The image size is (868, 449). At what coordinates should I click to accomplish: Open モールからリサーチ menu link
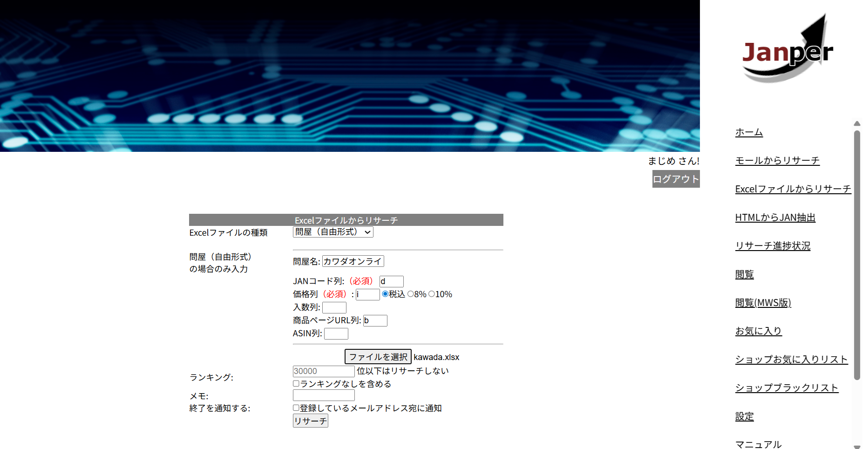[x=777, y=161]
